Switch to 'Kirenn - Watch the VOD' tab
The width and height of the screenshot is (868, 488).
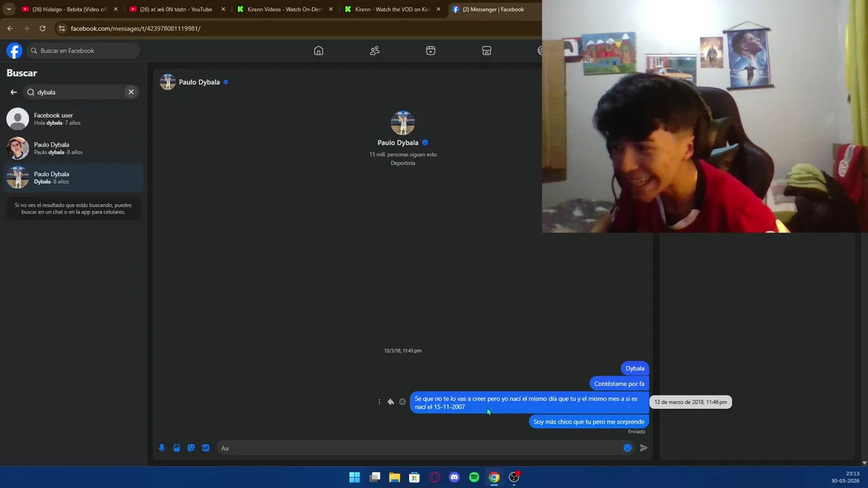393,9
